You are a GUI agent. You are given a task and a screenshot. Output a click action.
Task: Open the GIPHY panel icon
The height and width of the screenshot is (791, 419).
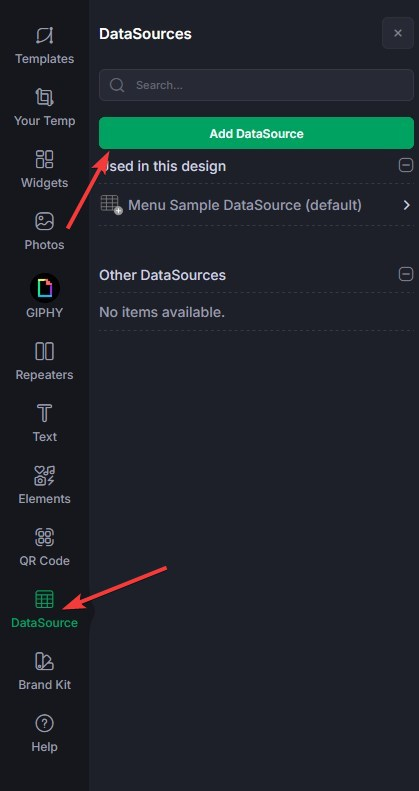point(44,289)
